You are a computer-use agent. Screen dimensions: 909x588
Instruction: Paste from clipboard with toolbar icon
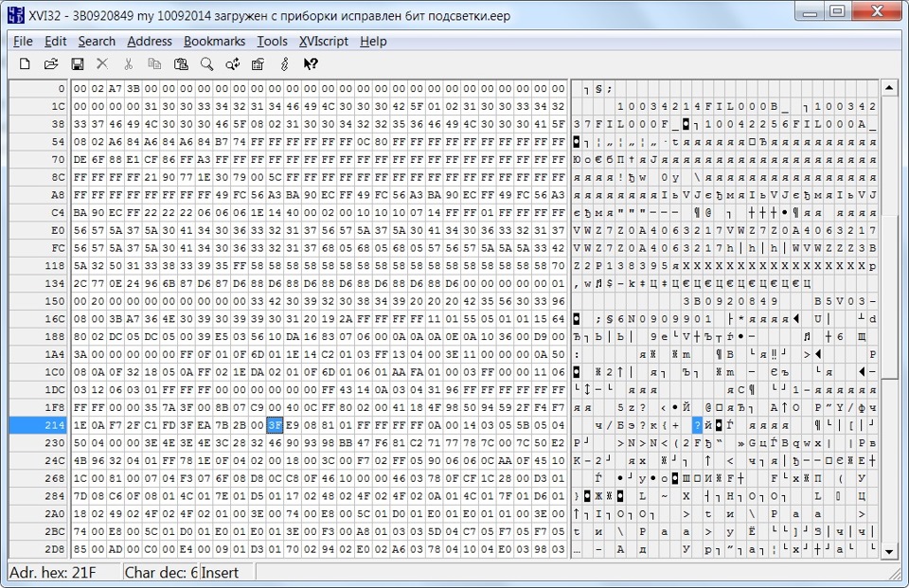[x=181, y=63]
